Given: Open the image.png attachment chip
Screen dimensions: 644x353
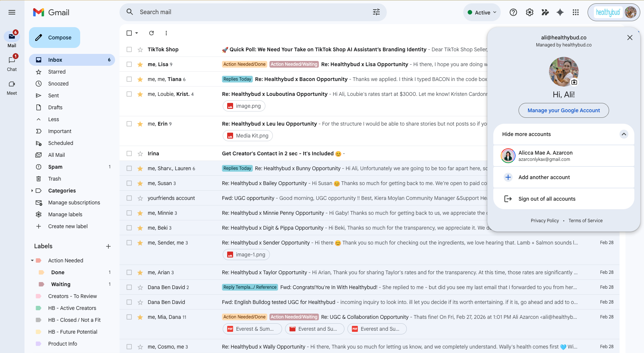Looking at the screenshot, I should click(244, 106).
